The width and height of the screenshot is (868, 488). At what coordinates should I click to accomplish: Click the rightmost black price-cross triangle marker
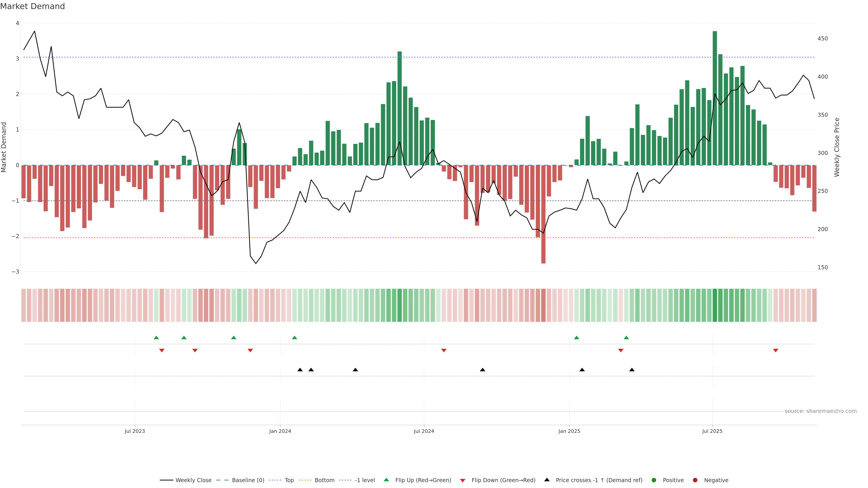point(632,370)
